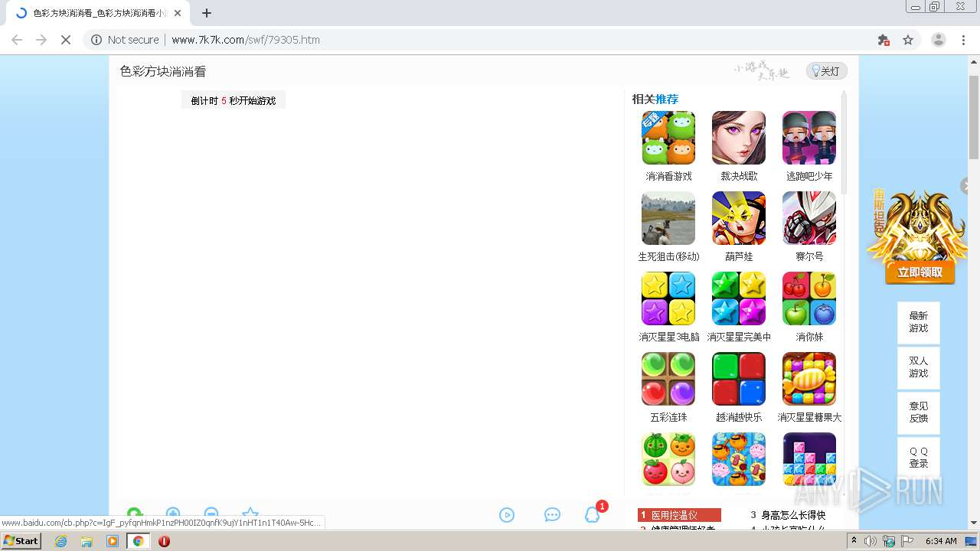
Task: Open 意见反馈 feedback button
Action: tap(919, 412)
